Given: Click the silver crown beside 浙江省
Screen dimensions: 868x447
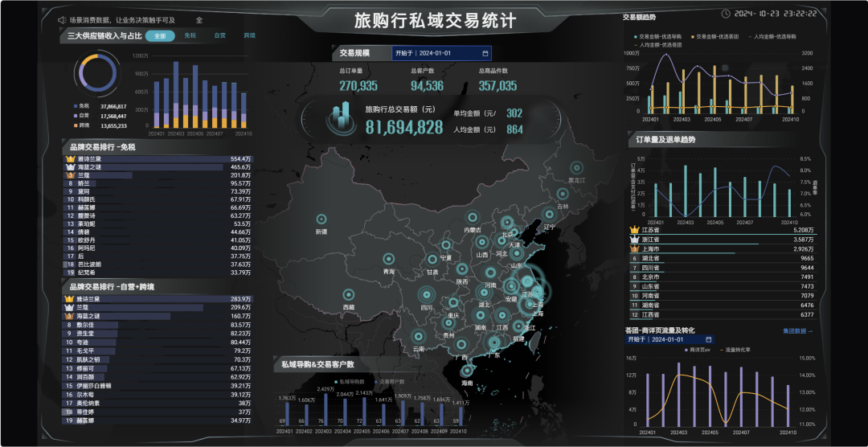Looking at the screenshot, I should click(634, 240).
